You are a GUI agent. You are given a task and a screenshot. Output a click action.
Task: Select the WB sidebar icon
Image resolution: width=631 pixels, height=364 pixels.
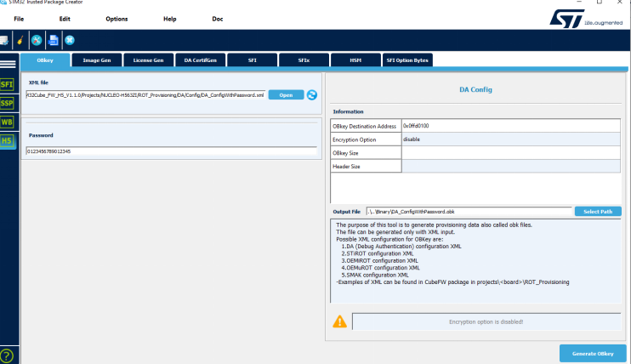coord(7,122)
